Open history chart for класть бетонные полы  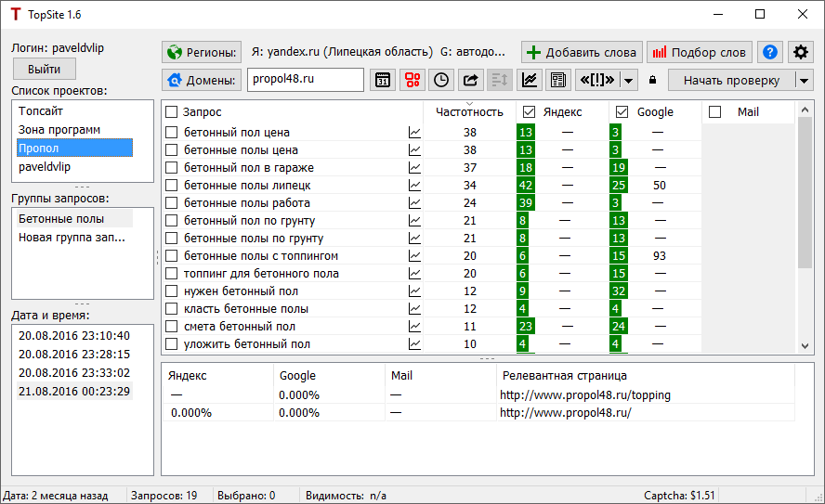[414, 308]
